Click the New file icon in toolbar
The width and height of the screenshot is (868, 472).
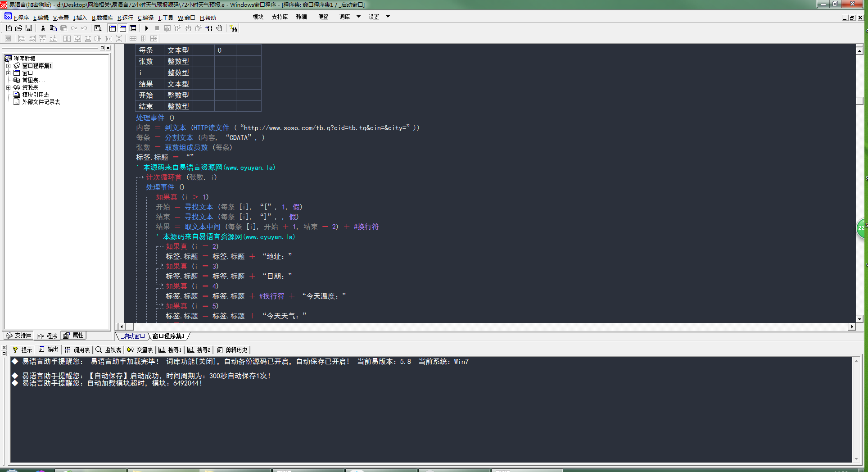click(x=9, y=28)
